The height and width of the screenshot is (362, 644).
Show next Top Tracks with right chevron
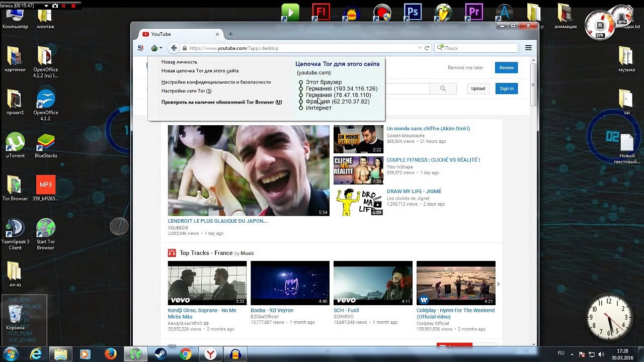pyautogui.click(x=498, y=284)
